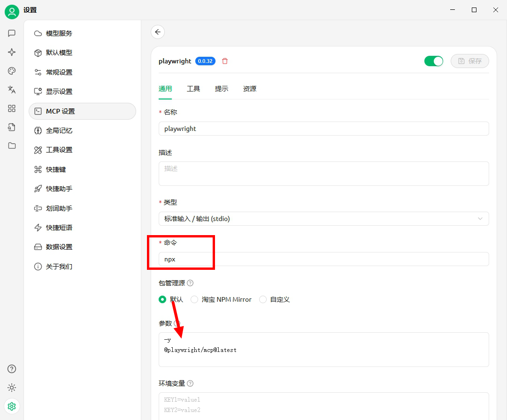507x420 pixels.
Task: Open the agents sparkle icon in left rail
Action: coord(12,52)
